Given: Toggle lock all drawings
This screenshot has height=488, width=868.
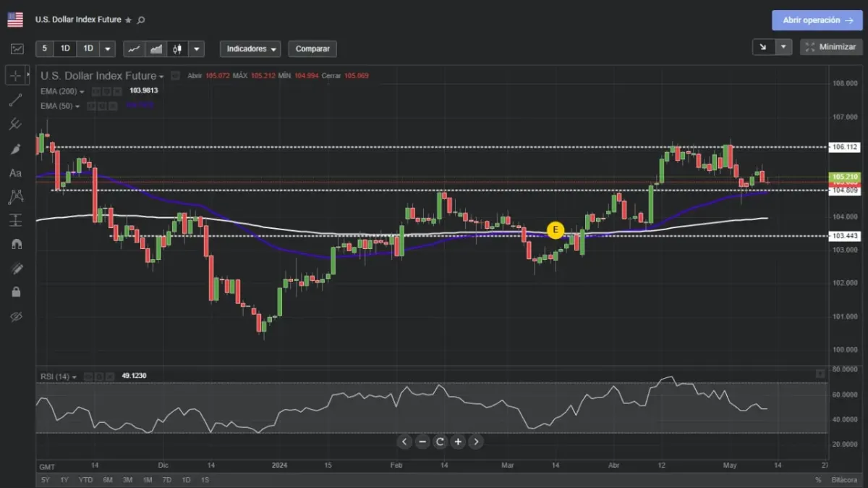Looking at the screenshot, I should [x=16, y=293].
